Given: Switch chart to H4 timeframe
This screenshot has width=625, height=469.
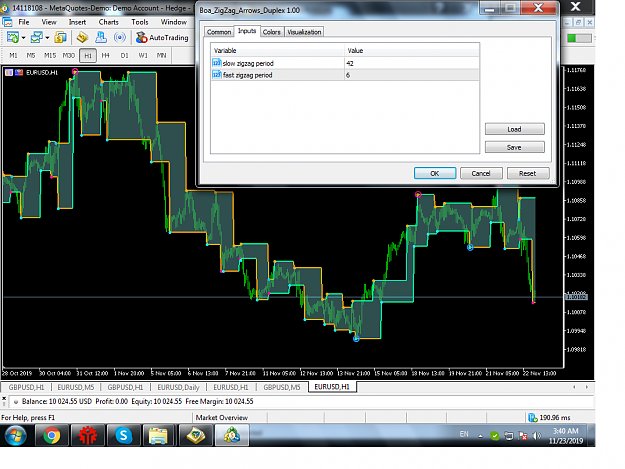Looking at the screenshot, I should pos(105,55).
